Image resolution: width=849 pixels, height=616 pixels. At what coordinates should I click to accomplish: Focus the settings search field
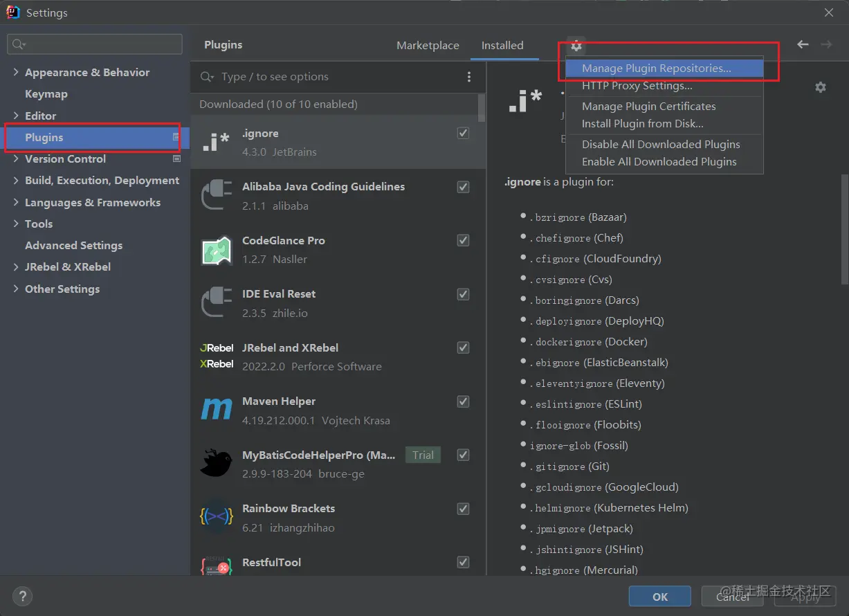[95, 44]
